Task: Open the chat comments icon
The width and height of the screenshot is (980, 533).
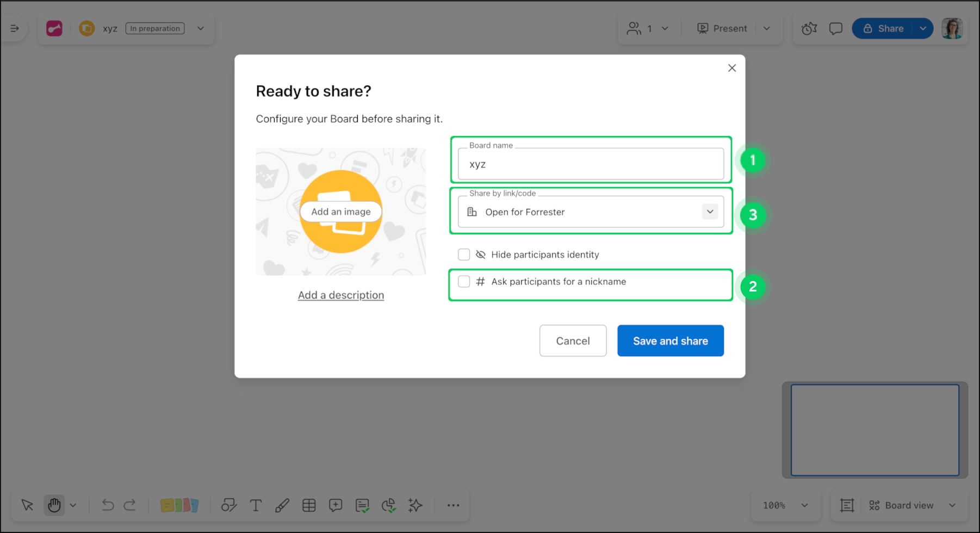Action: pos(835,28)
